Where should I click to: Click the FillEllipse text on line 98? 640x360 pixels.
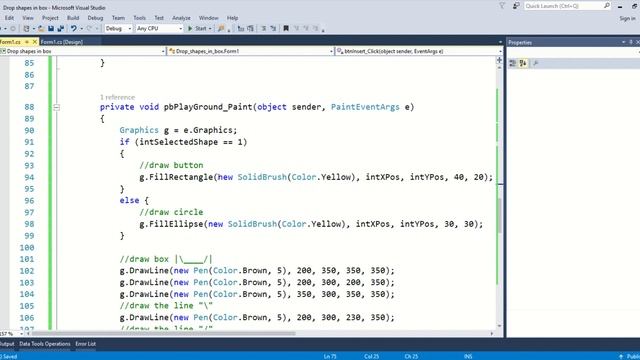tap(176, 224)
